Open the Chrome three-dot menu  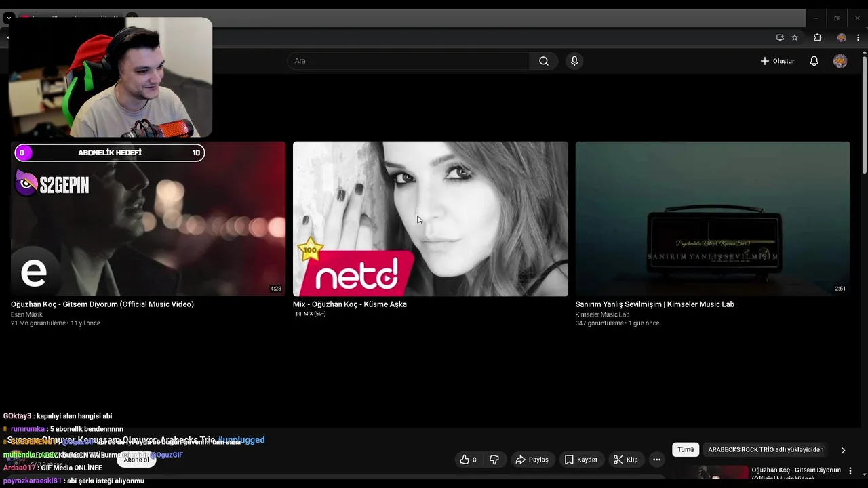click(x=858, y=37)
